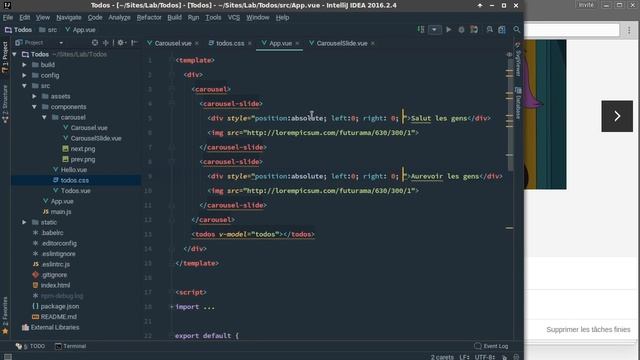Toggle the Structure tool window strip
The height and width of the screenshot is (360, 640).
click(5, 104)
